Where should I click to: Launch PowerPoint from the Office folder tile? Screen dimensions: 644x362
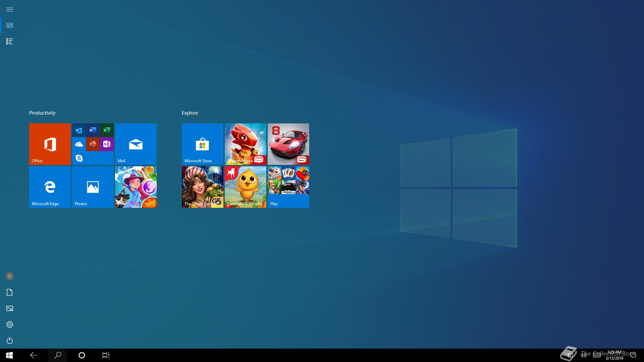tap(93, 144)
